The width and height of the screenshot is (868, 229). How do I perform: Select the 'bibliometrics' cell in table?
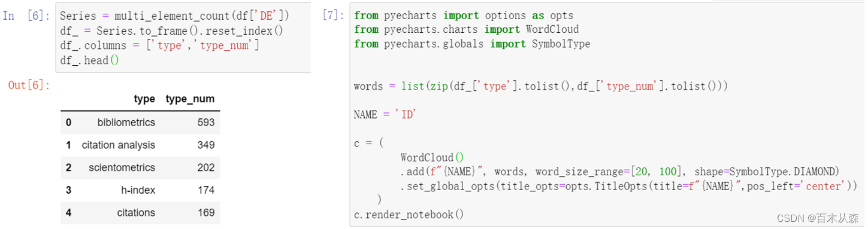(x=126, y=123)
